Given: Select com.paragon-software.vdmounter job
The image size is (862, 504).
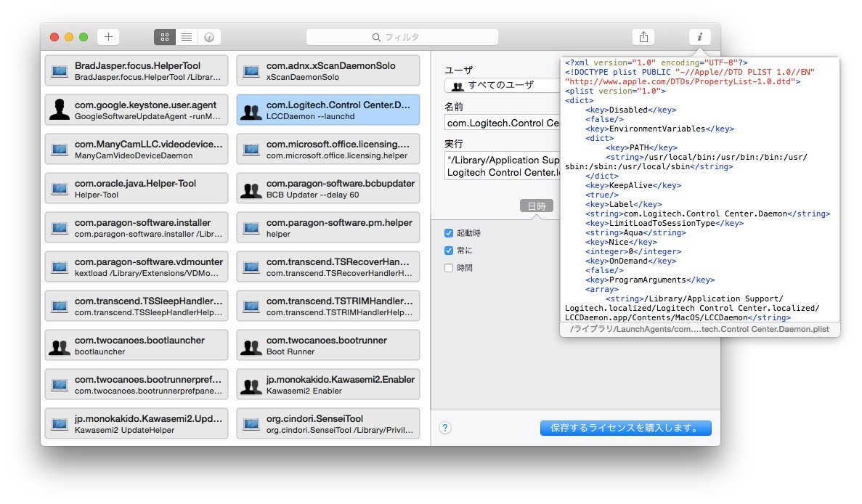Looking at the screenshot, I should [137, 267].
